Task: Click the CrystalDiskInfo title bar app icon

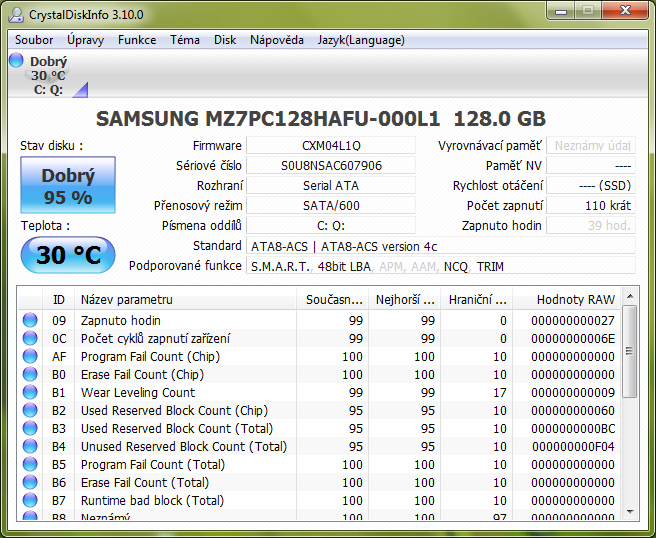Action: point(17,15)
